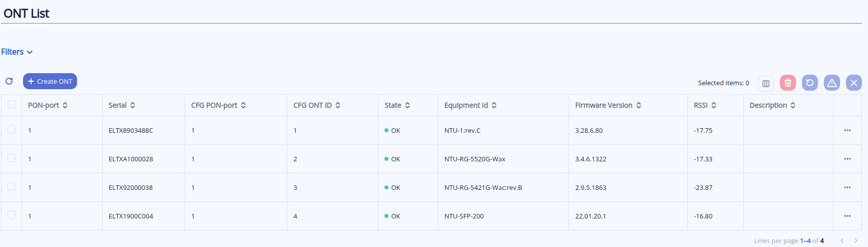Click the blue X cancel icon
Viewport: 868px width, 247px height.
point(853,83)
